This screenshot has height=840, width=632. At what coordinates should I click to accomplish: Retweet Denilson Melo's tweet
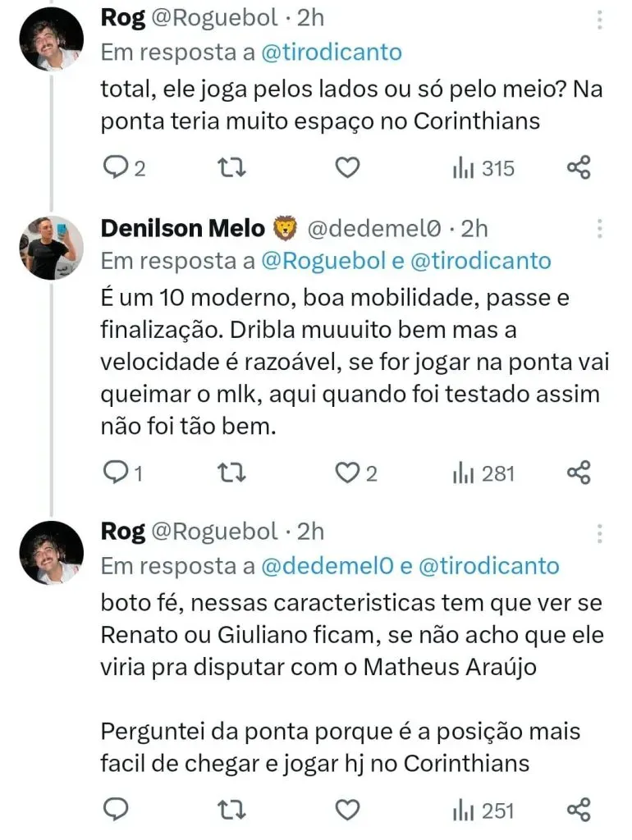[x=236, y=472]
